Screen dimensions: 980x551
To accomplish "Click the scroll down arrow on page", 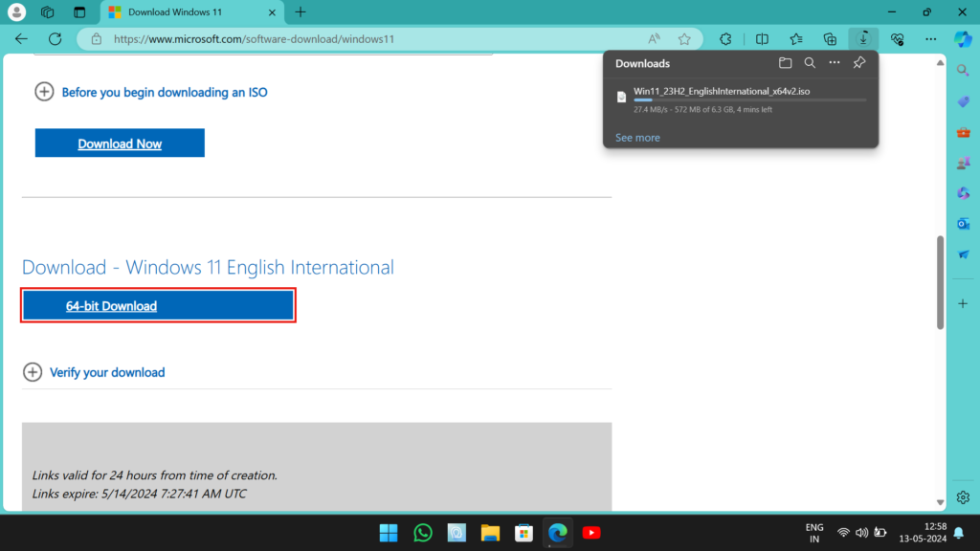I will click(x=940, y=502).
